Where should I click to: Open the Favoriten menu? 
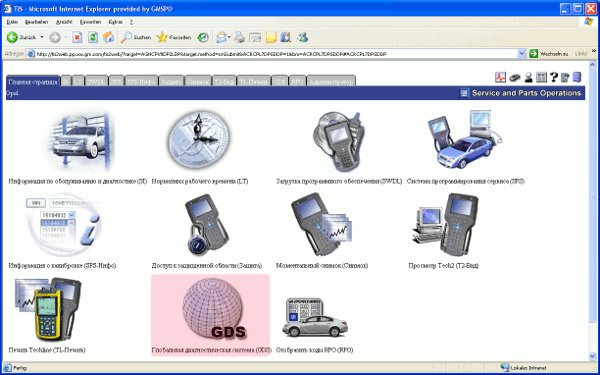90,22
